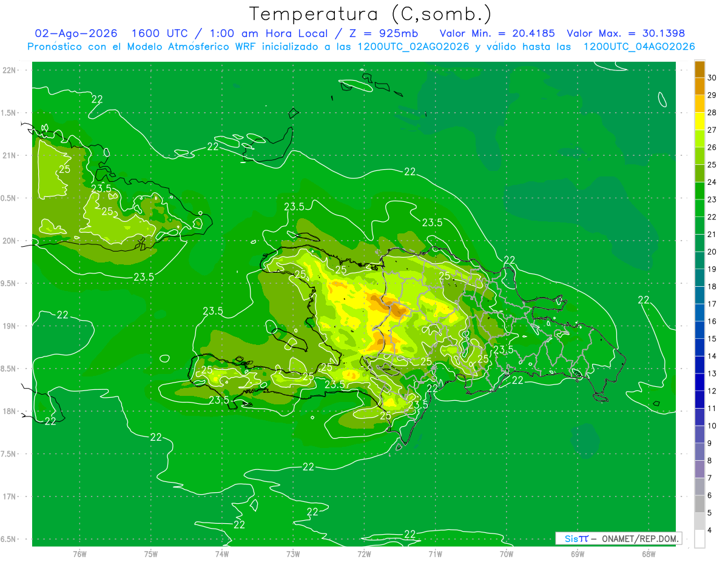
Task: Click the '68W' longitude axis label
Action: coord(649,554)
